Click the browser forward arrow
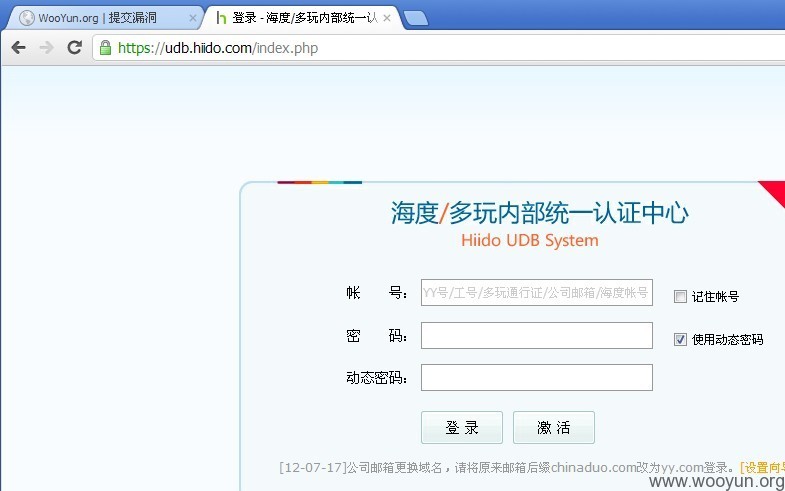 [47, 48]
